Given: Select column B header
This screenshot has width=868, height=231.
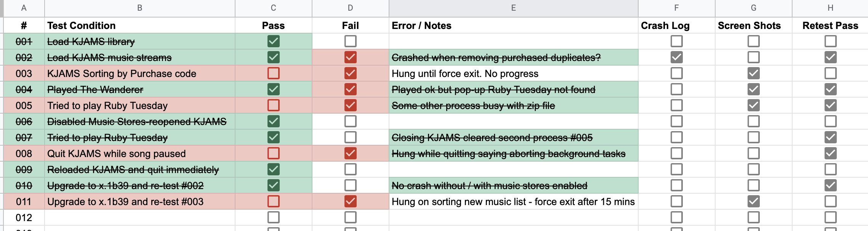Looking at the screenshot, I should (x=139, y=8).
